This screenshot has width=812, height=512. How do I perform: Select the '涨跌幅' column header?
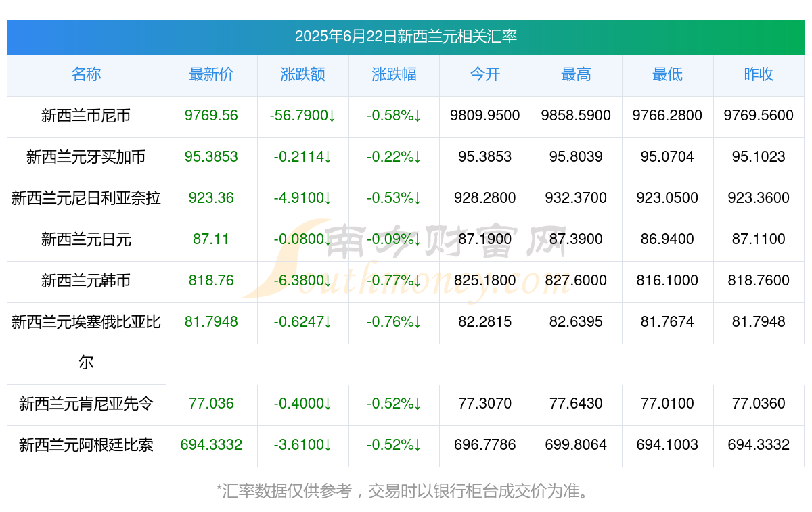click(x=394, y=74)
